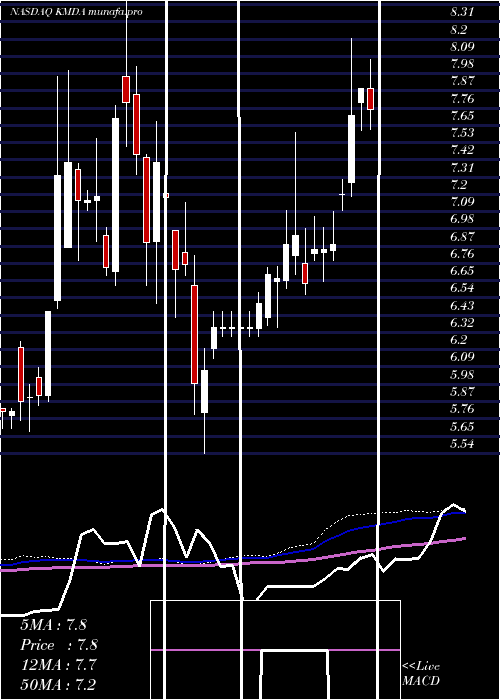Click the 6.98 price axis label

(462, 219)
